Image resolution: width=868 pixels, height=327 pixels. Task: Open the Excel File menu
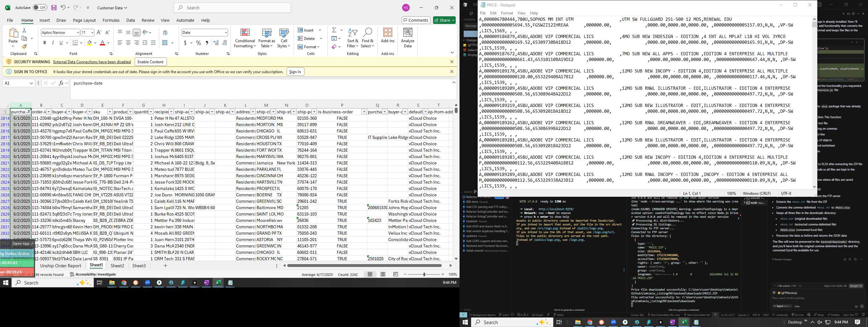[10, 20]
